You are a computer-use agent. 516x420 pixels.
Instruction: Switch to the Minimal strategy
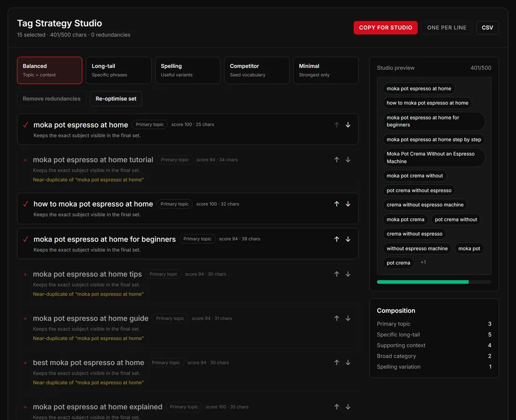[326, 70]
